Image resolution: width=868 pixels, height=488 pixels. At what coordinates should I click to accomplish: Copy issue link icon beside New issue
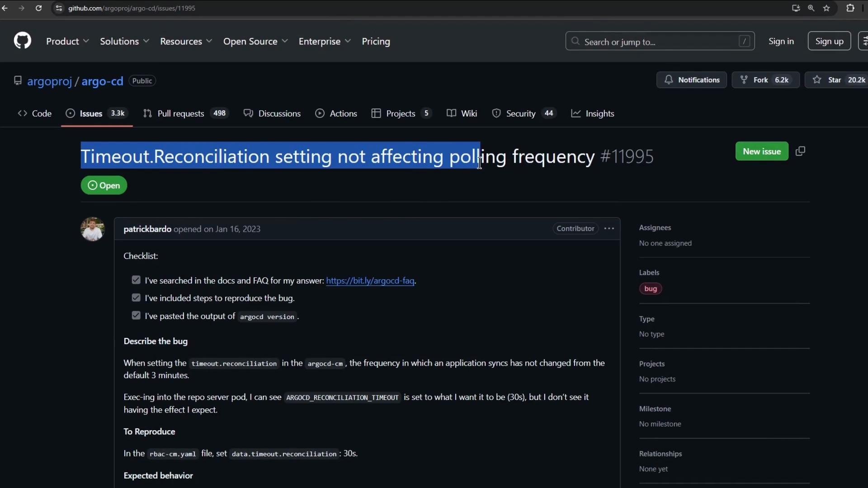(800, 151)
